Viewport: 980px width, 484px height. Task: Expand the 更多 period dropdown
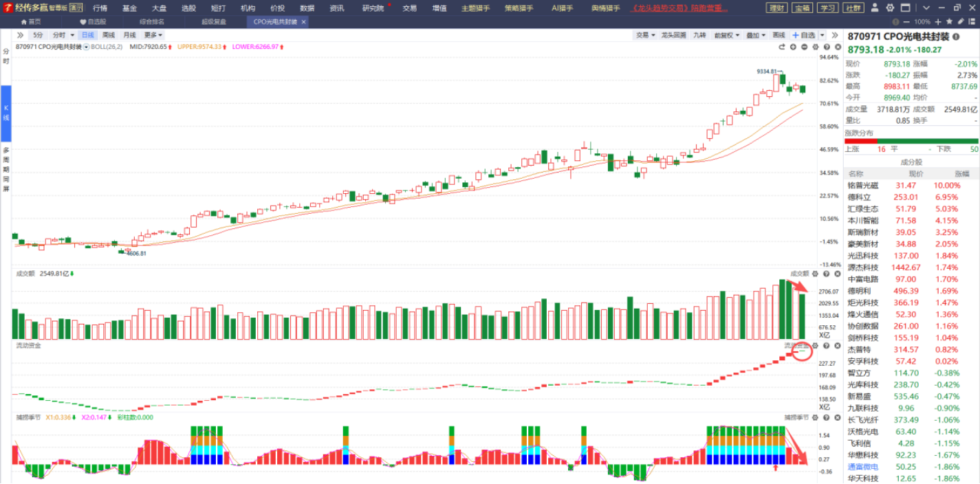coord(153,35)
